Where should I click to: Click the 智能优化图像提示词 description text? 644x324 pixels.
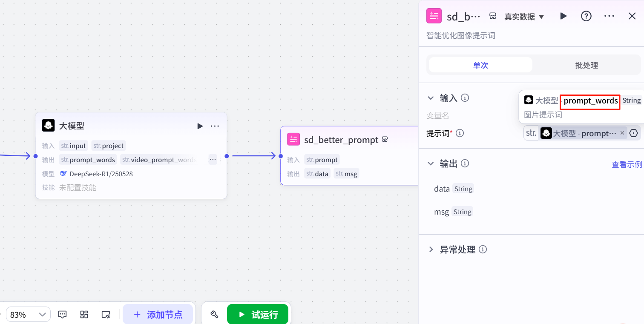point(460,36)
